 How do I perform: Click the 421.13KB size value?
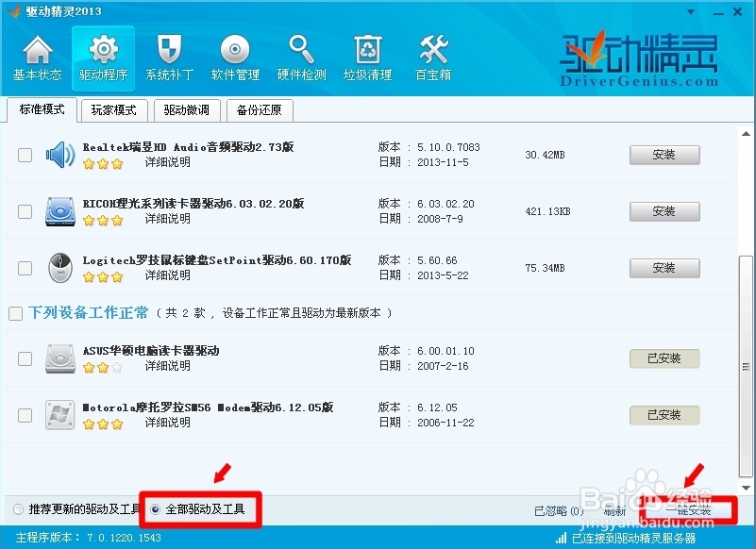[x=547, y=211]
